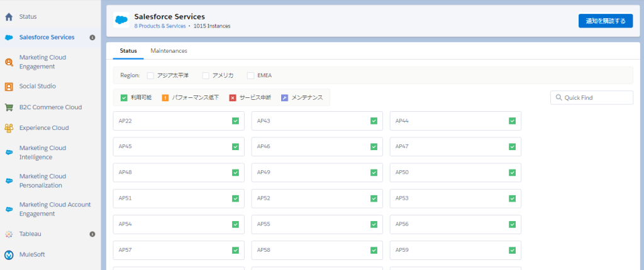This screenshot has width=644, height=270.
Task: Select the Experience Cloud icon
Action: 9,128
